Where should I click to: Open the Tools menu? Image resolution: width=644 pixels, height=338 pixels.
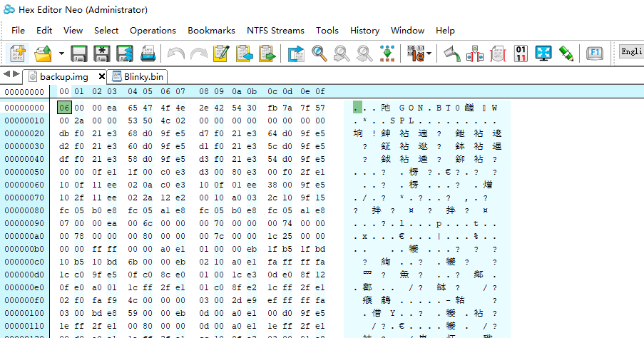pos(327,31)
